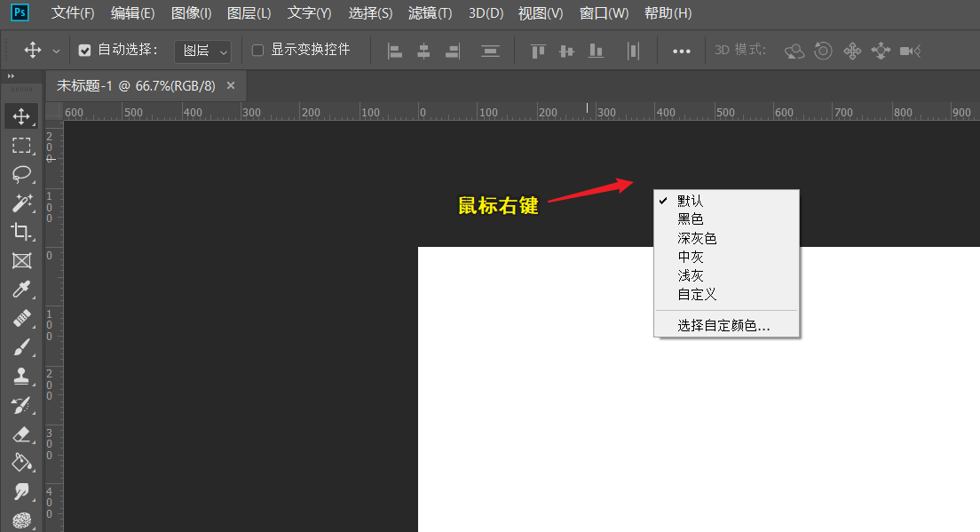This screenshot has height=532, width=980.
Task: Enable the 显示变换控件 checkbox
Action: [258, 51]
